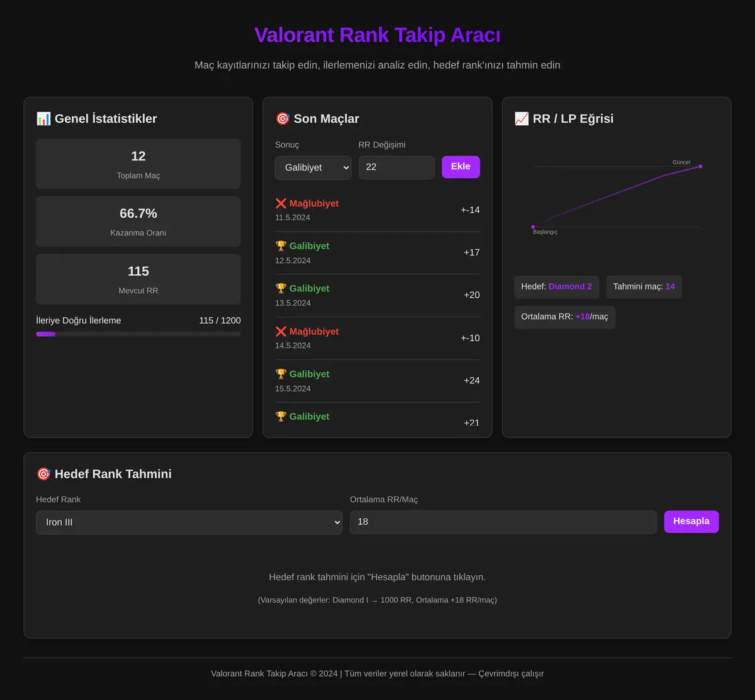This screenshot has width=755, height=700.
Task: Click the date 14.5.2024
Action: pos(293,346)
